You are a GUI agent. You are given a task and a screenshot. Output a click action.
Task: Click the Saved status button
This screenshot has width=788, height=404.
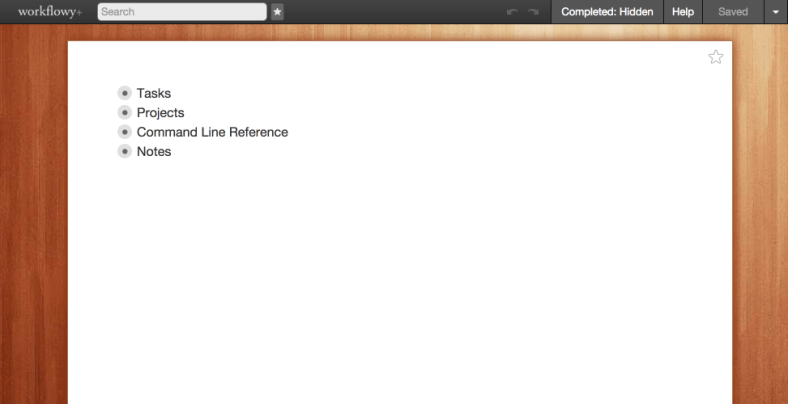733,12
